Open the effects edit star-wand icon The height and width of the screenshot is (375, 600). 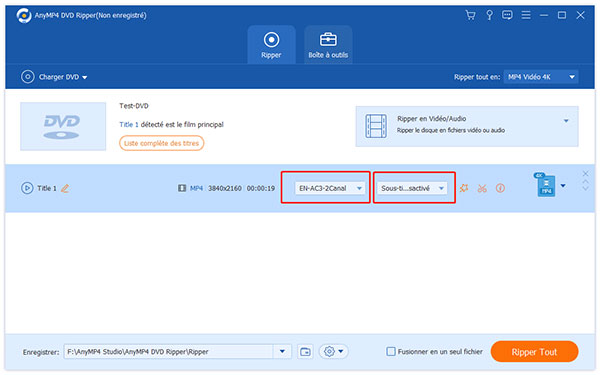point(464,188)
